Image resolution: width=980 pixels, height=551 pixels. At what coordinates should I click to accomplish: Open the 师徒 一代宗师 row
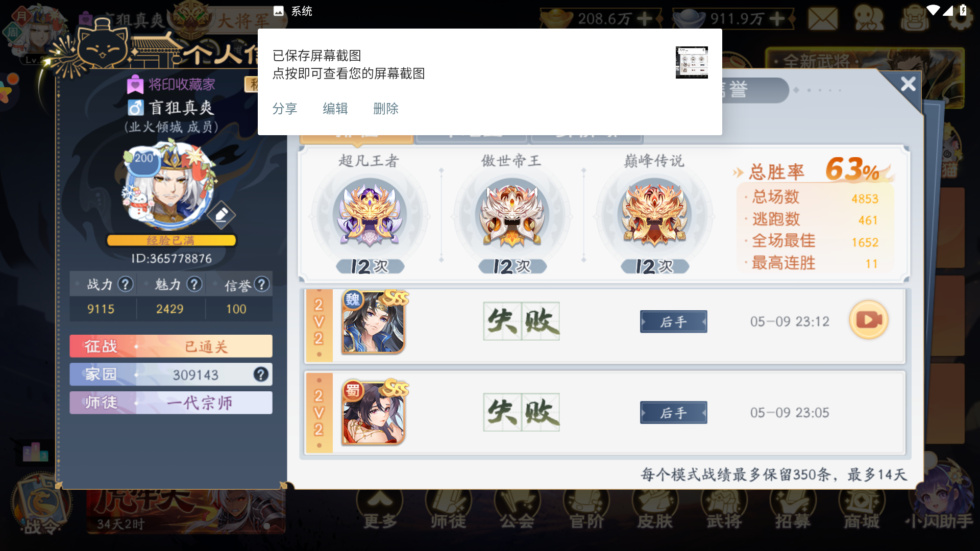[171, 403]
